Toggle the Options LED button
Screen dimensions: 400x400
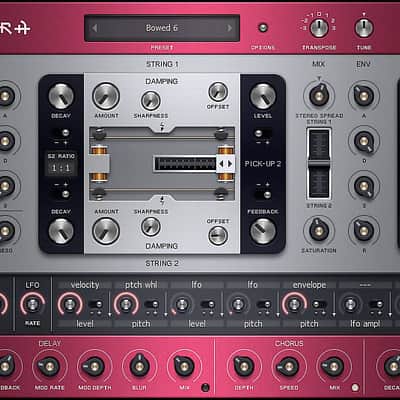coord(263,27)
